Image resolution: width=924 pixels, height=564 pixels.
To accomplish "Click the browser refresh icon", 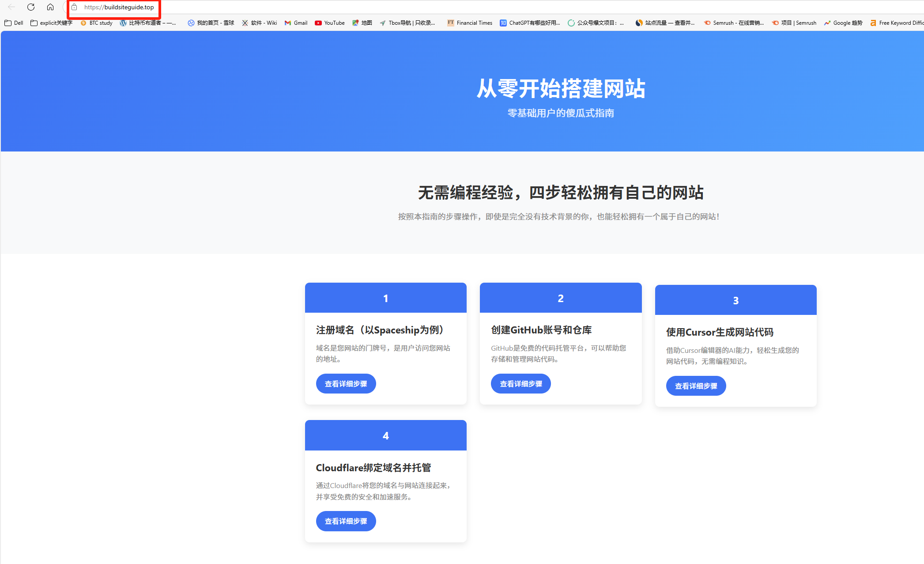I will pyautogui.click(x=30, y=7).
